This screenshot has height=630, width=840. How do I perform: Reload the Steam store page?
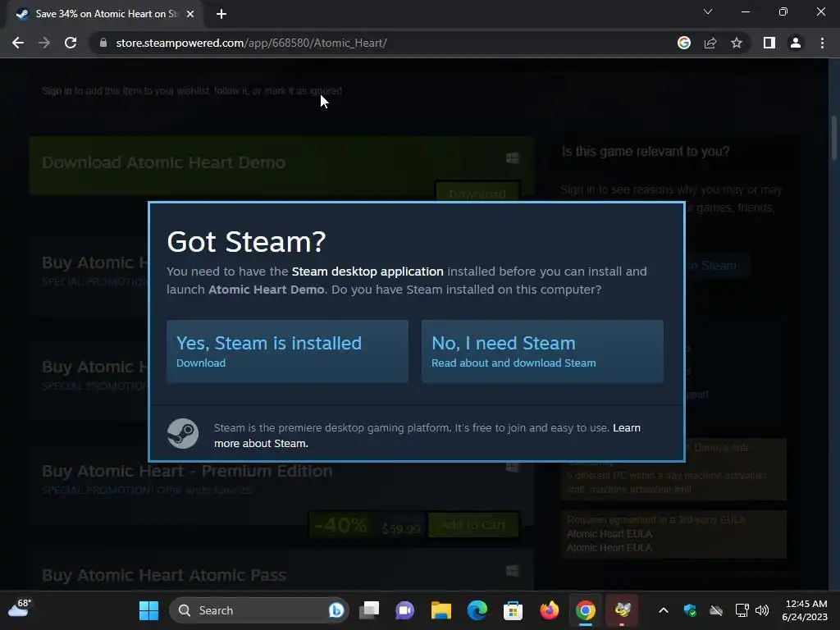71,43
